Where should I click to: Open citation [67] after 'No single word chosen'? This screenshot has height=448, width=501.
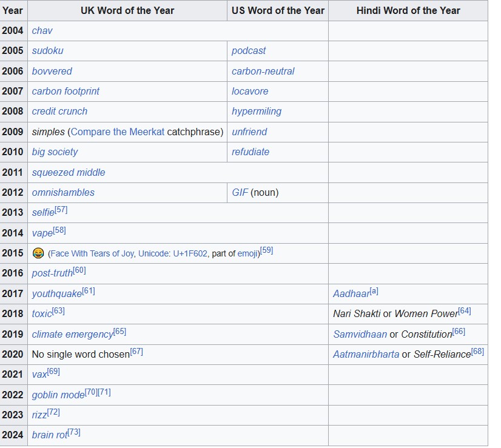(136, 352)
